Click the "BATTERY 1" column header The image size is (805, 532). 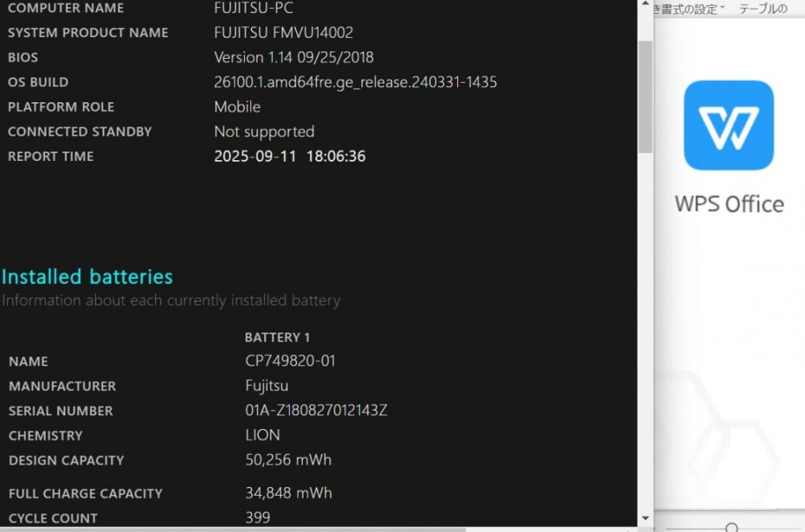pyautogui.click(x=277, y=337)
